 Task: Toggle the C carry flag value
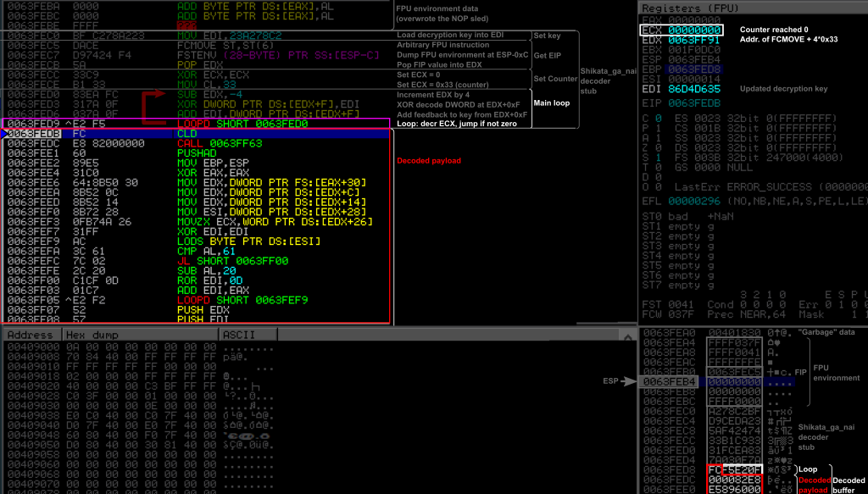tap(658, 117)
